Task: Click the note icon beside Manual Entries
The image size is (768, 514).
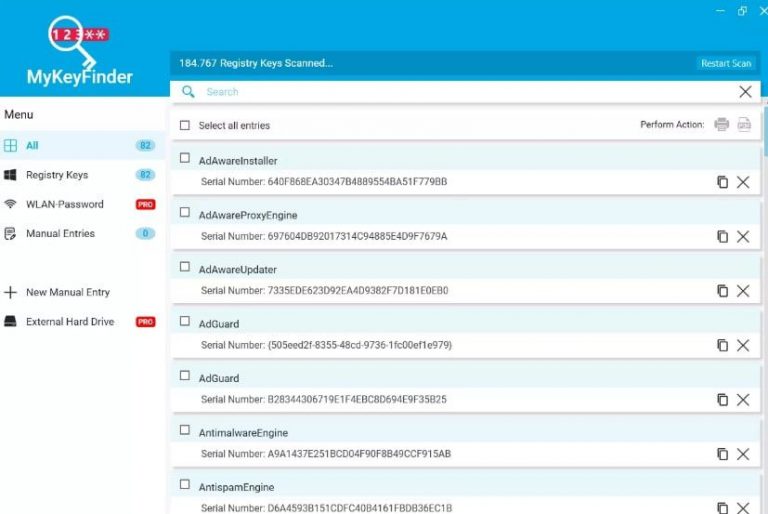Action: coord(10,233)
